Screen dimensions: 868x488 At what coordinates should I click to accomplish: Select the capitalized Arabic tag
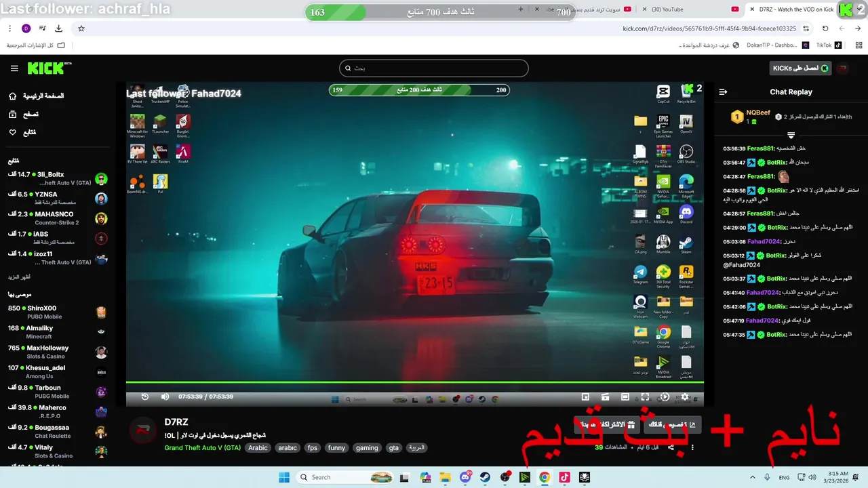[258, 448]
